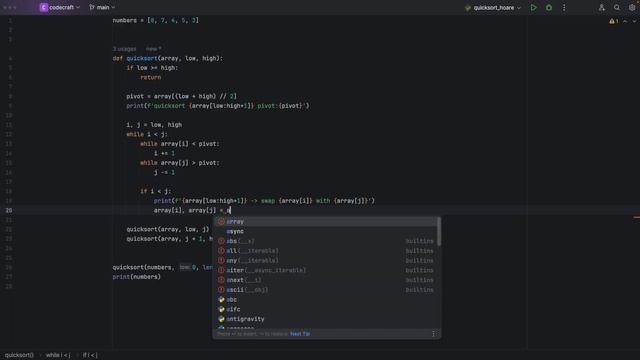
Task: Click 'while i < j' breadcrumb
Action: (x=58, y=355)
